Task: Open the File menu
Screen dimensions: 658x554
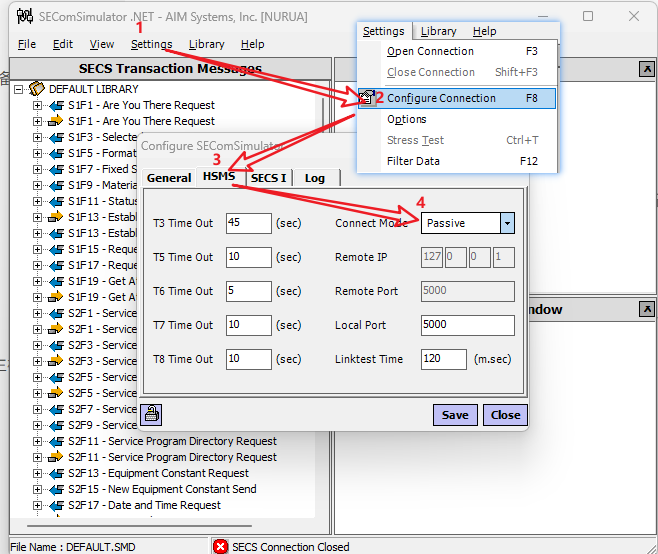Action: [x=27, y=44]
